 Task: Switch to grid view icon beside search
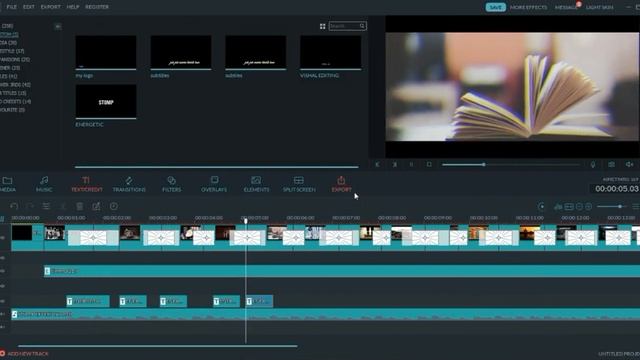click(322, 26)
